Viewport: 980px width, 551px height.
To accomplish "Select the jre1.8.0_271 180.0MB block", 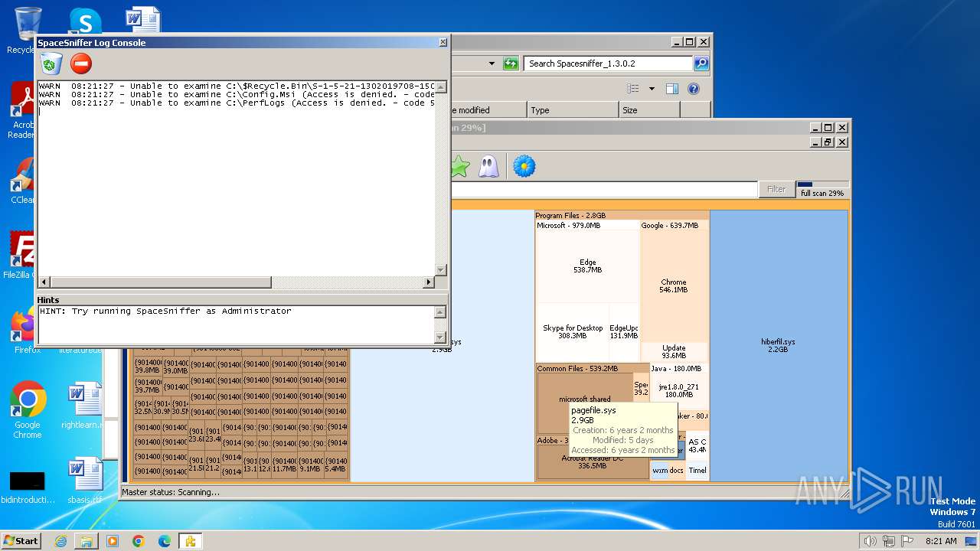I will click(x=679, y=390).
